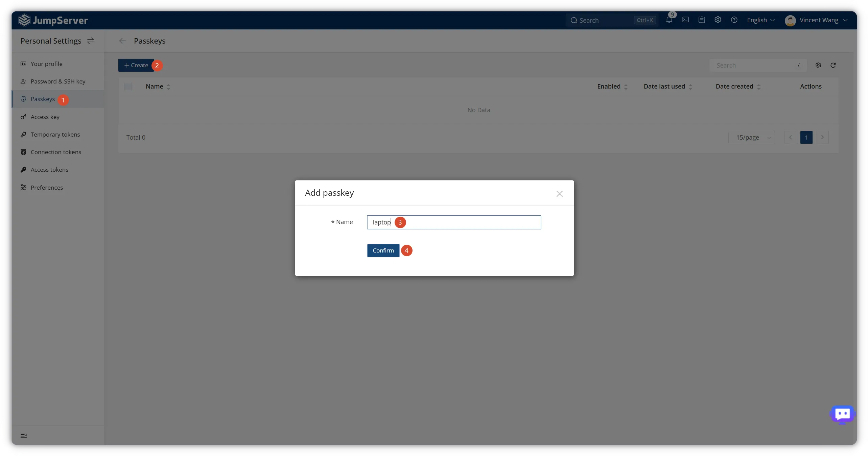
Task: Open the notifications bell icon
Action: 669,20
